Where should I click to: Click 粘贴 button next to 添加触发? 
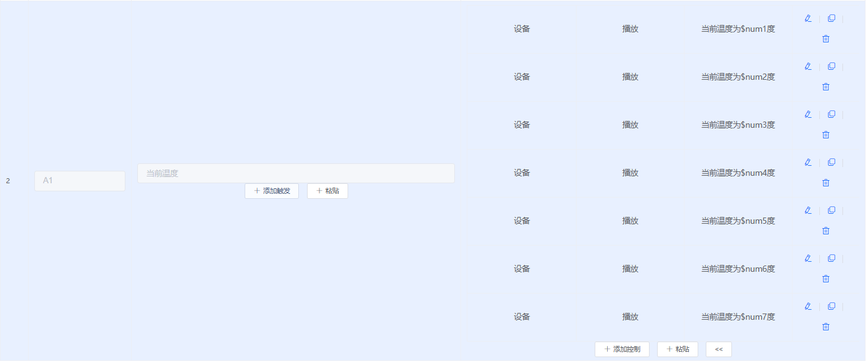click(328, 191)
